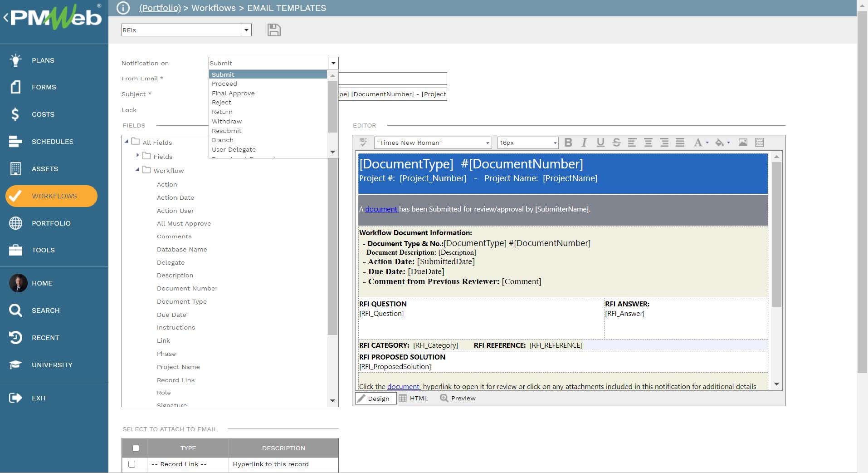Run spell check in the editor
The image size is (868, 473).
363,142
